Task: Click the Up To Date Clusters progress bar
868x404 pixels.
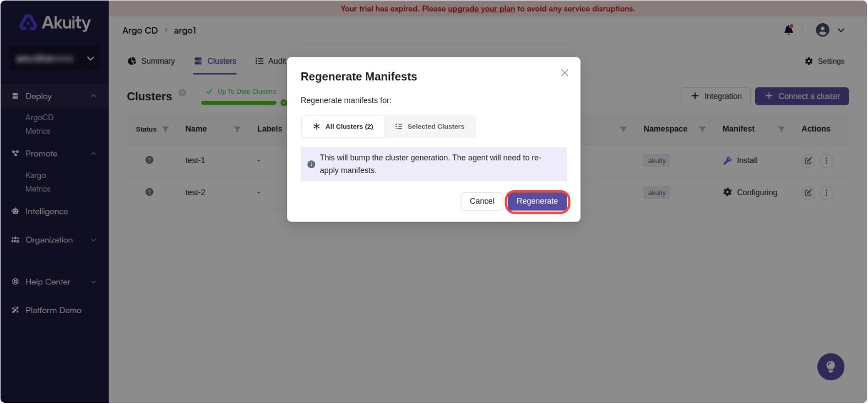Action: pos(239,103)
